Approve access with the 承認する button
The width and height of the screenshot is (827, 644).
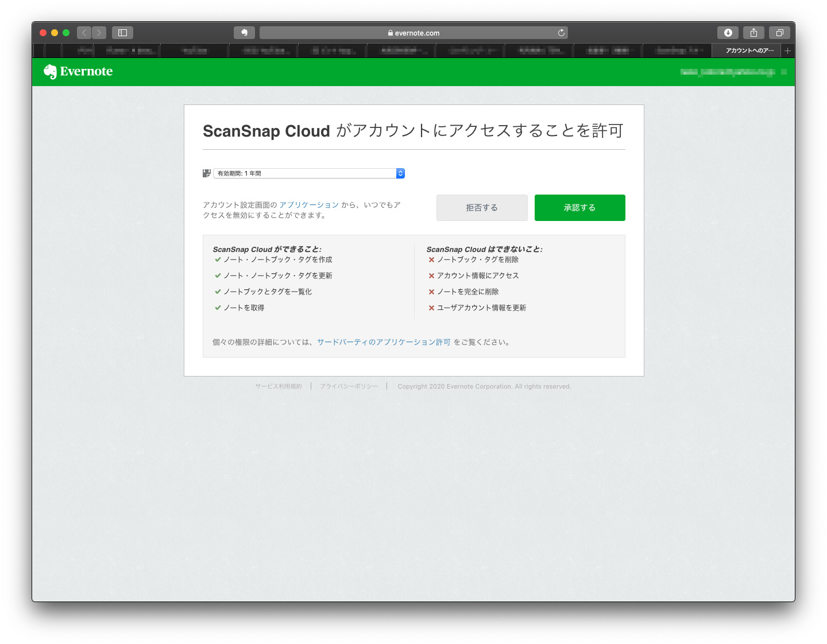coord(580,208)
